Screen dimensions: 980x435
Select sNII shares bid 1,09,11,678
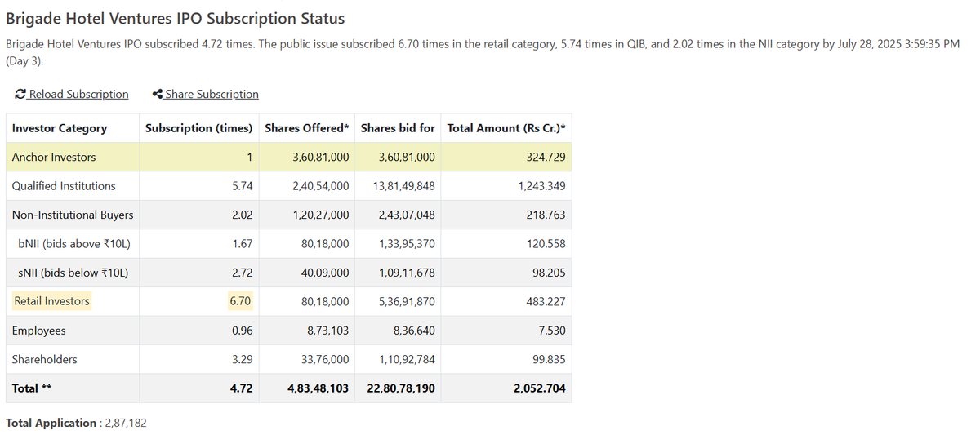[407, 273]
